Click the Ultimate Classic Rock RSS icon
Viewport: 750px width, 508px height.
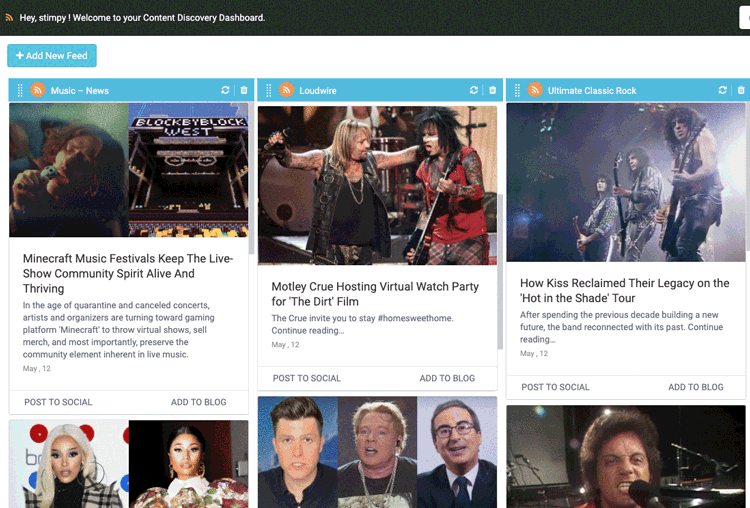click(535, 89)
